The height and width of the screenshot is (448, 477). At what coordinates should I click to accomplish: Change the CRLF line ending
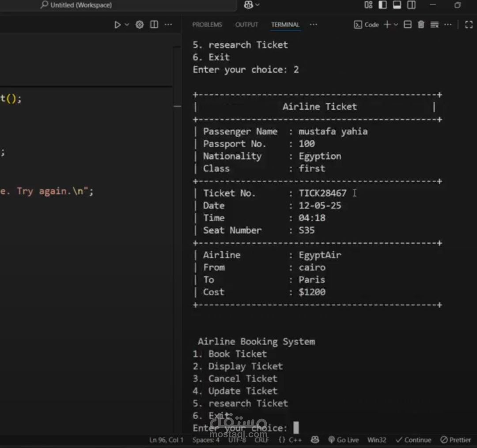tap(261, 440)
